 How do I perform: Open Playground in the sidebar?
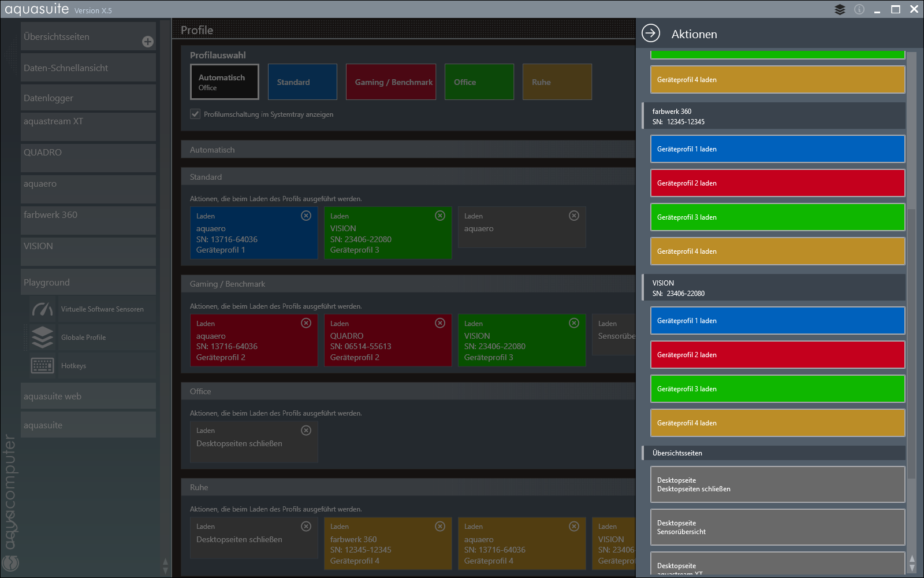point(88,282)
